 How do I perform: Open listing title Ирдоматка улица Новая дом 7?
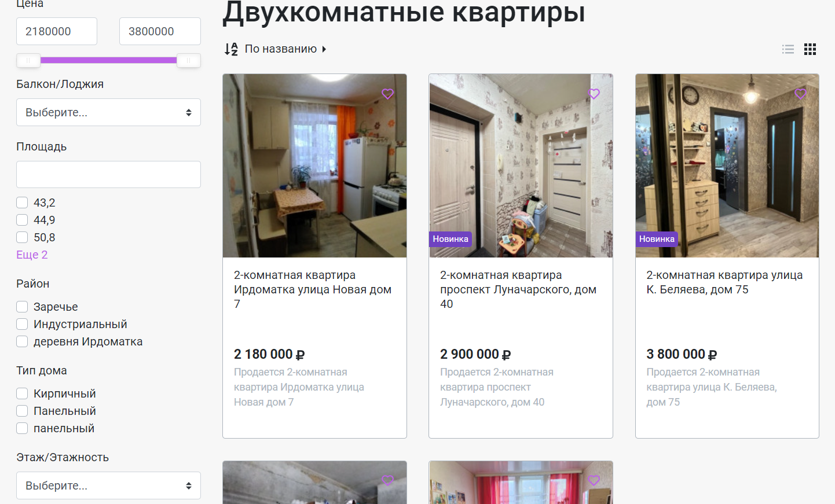313,289
